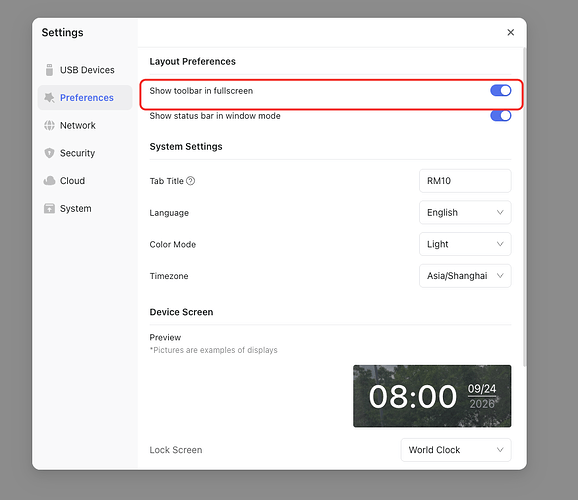Click the USB Devices sidebar icon
The height and width of the screenshot is (500, 578).
point(49,70)
